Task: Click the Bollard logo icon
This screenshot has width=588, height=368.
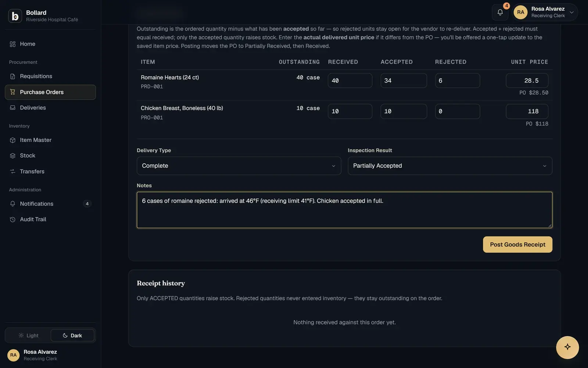Action: (x=15, y=16)
